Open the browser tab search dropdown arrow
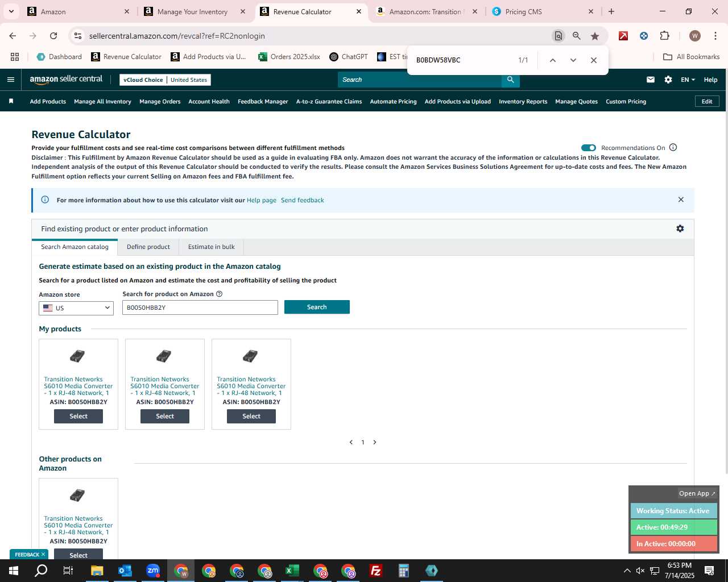The image size is (728, 582). tap(11, 11)
